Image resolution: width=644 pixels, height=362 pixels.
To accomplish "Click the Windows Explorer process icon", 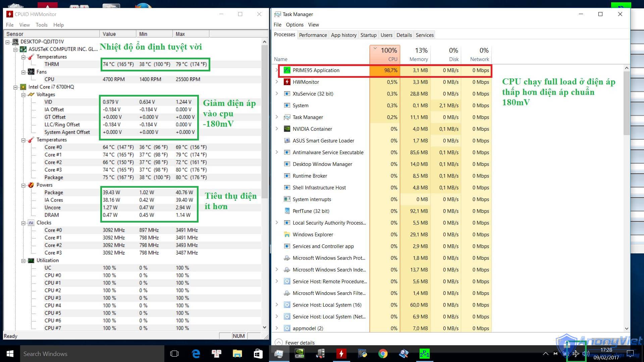I will click(x=287, y=234).
